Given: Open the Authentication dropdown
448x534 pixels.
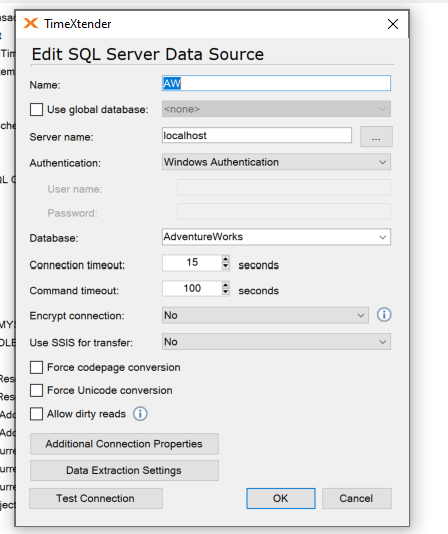Looking at the screenshot, I should point(276,162).
